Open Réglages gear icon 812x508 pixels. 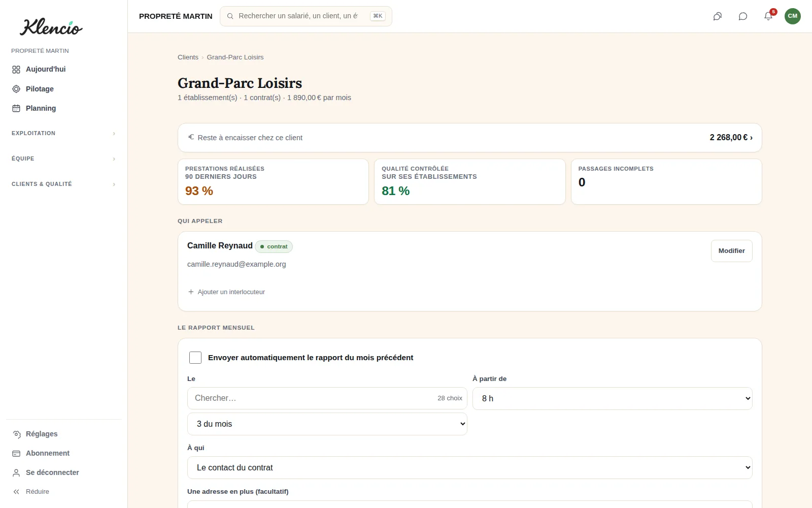[16, 434]
